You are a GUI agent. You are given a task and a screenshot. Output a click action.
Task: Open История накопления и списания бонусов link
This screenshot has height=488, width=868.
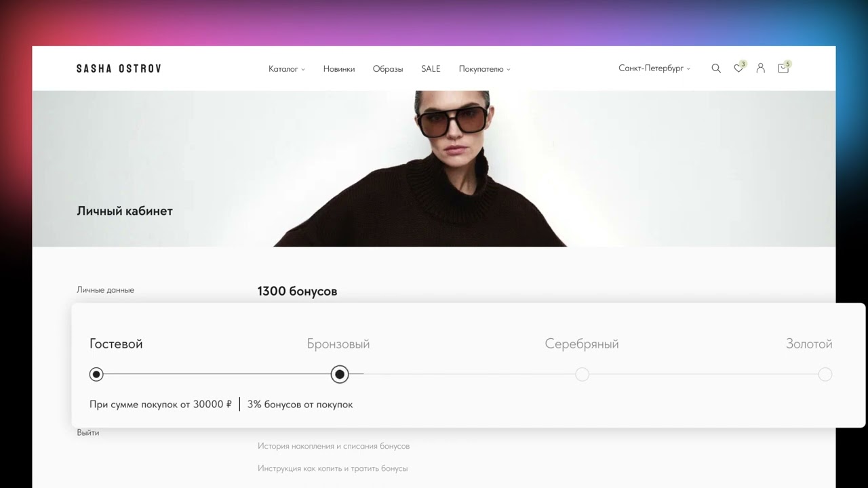point(334,446)
